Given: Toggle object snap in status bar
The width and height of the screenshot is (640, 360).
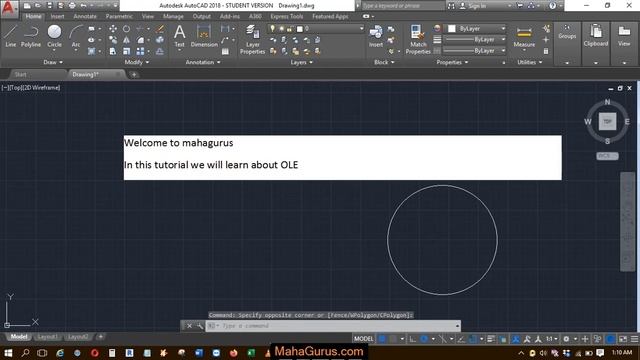Looking at the screenshot, I should click(473, 339).
